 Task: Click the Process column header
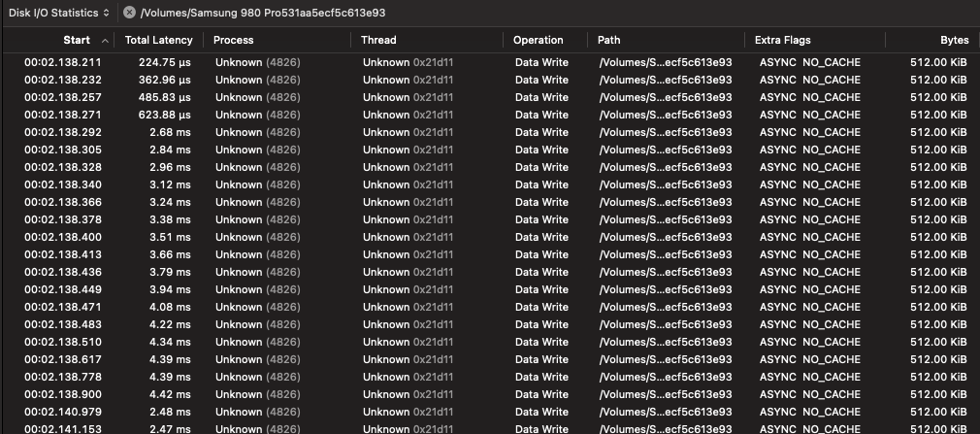coord(234,40)
